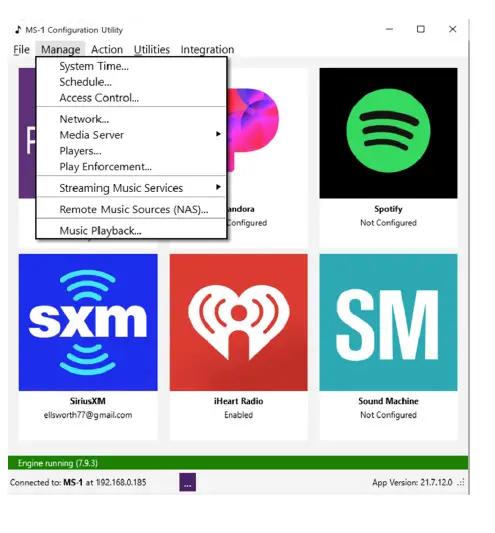This screenshot has height=533, width=495.
Task: Click the Sound Machine name label
Action: (x=388, y=401)
